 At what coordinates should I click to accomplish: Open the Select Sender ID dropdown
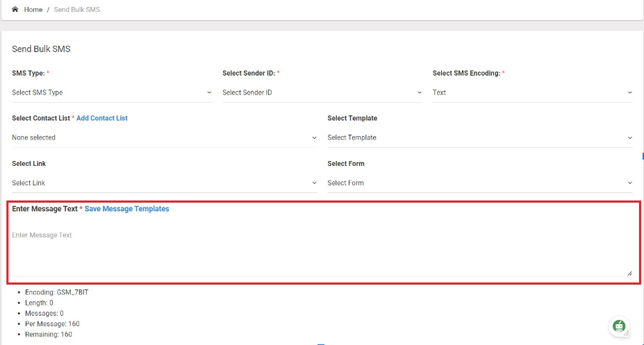point(322,93)
